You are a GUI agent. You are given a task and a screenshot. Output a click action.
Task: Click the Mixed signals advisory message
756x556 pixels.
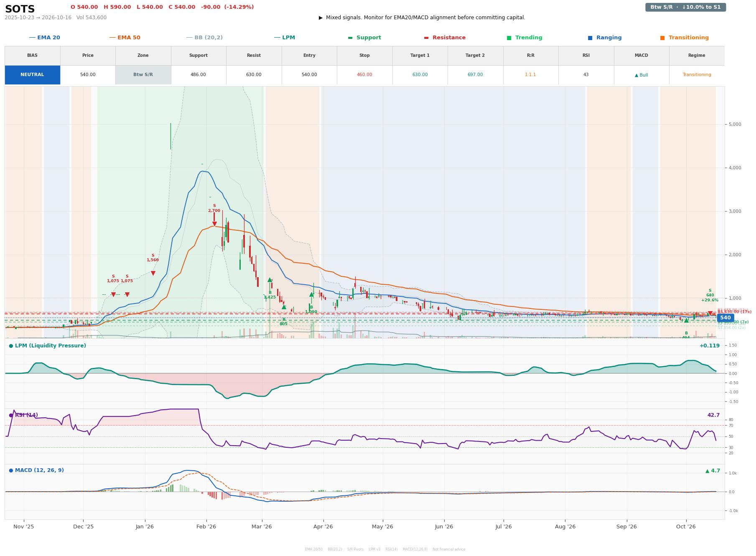click(422, 18)
